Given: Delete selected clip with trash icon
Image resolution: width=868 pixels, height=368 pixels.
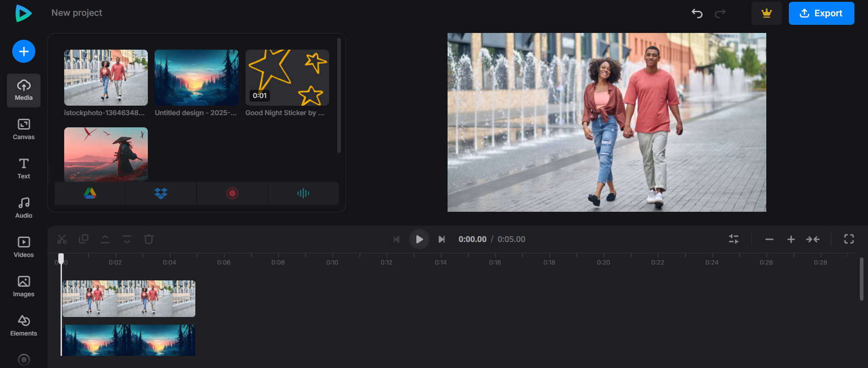Looking at the screenshot, I should click(x=149, y=239).
